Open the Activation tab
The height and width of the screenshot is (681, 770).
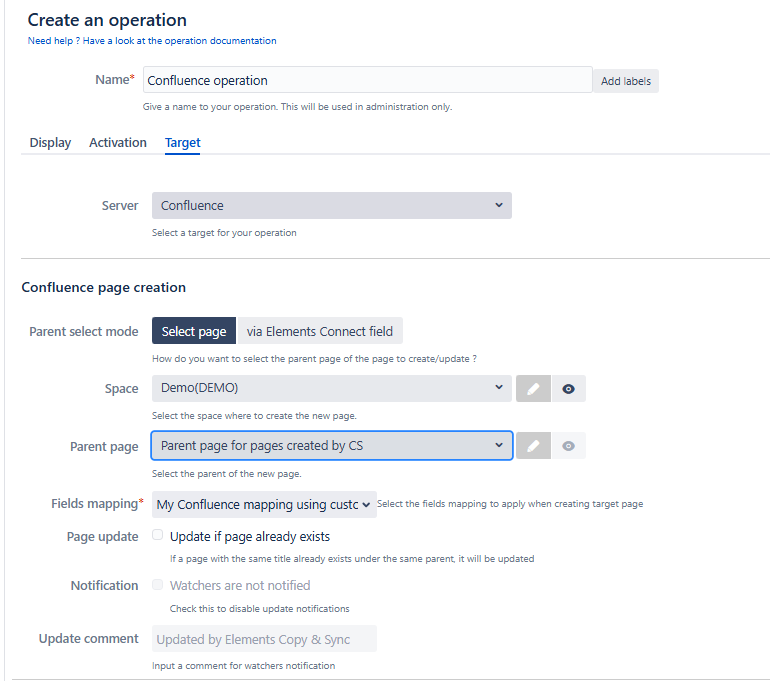coord(118,143)
